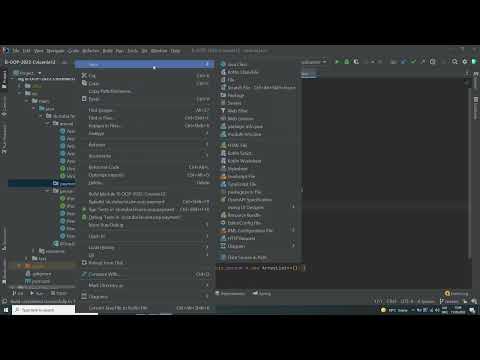Choose Kotlin Script in New submenu
Screen dimensions: 480x360
[259, 153]
